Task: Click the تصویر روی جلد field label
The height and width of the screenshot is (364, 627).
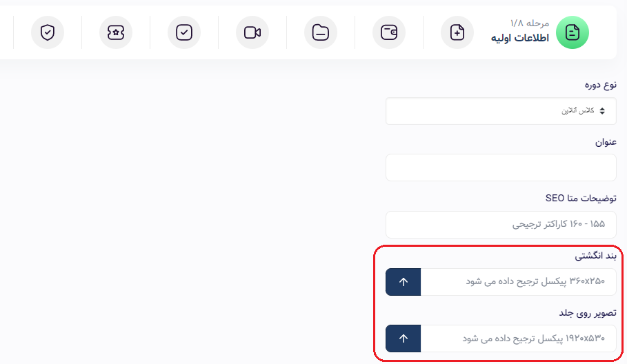Action: click(x=588, y=313)
